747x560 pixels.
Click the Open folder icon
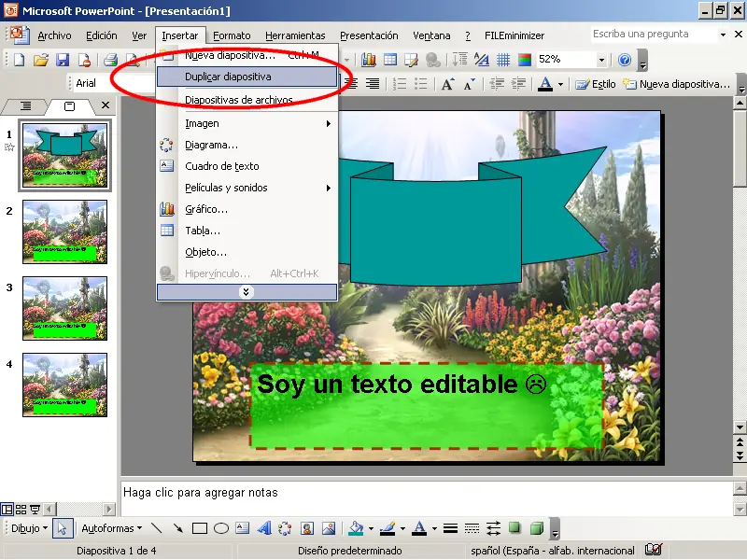pyautogui.click(x=41, y=60)
